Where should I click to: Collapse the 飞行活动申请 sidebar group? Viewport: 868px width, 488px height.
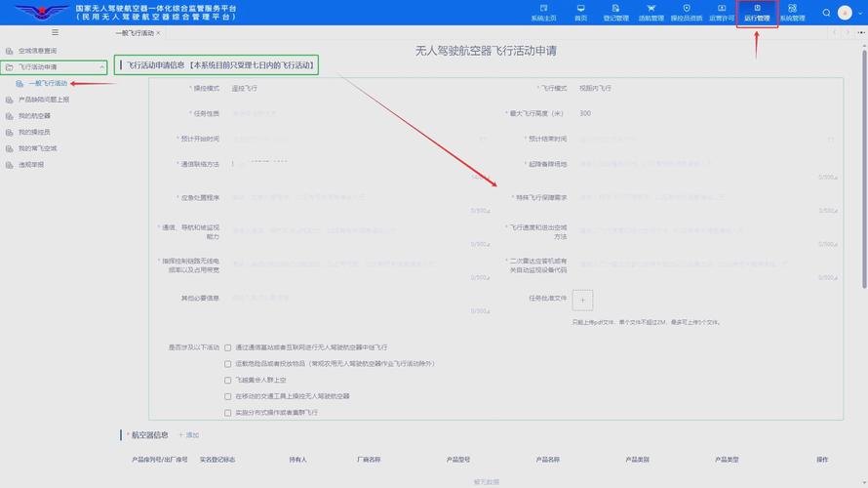tap(54, 67)
